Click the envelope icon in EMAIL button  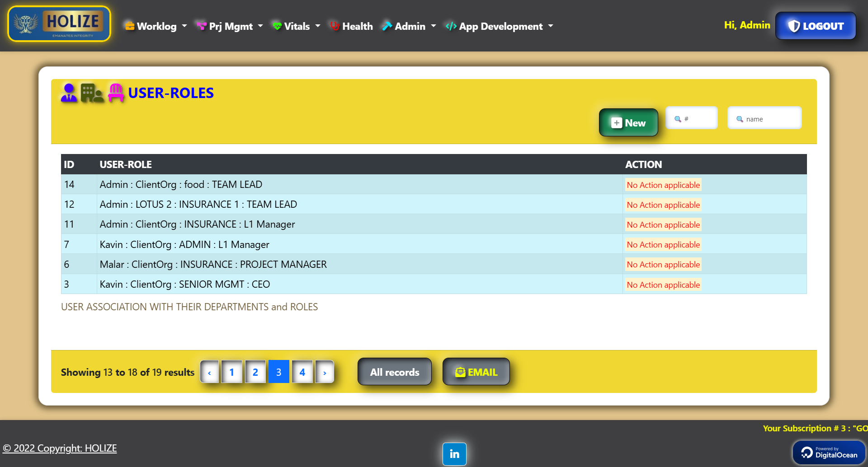click(460, 372)
